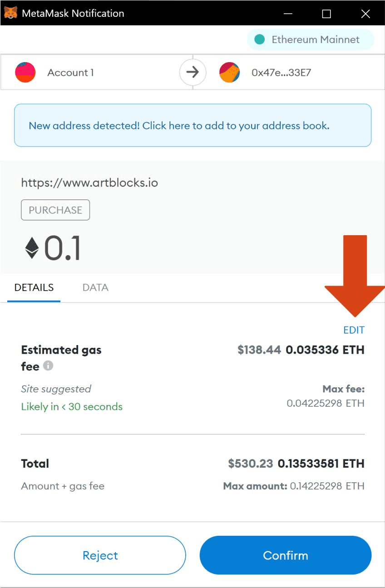
Task: Click the https://www.artblocks.io origin URL
Action: (x=89, y=183)
